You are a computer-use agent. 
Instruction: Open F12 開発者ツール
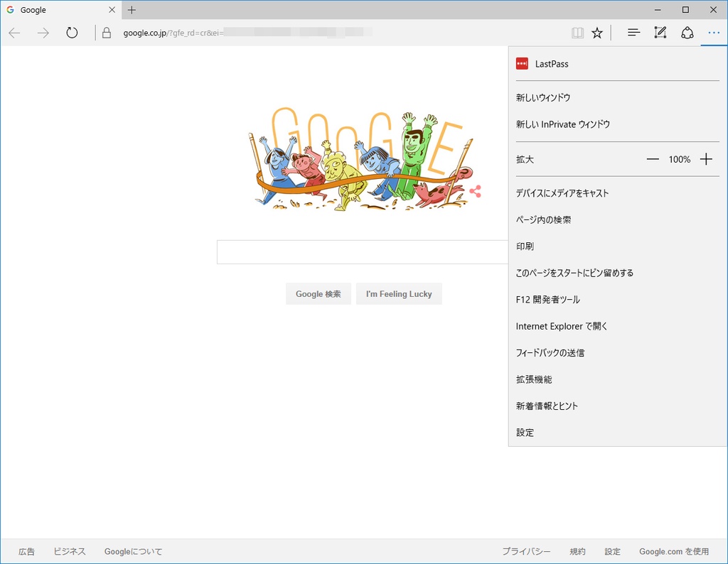[x=618, y=300]
